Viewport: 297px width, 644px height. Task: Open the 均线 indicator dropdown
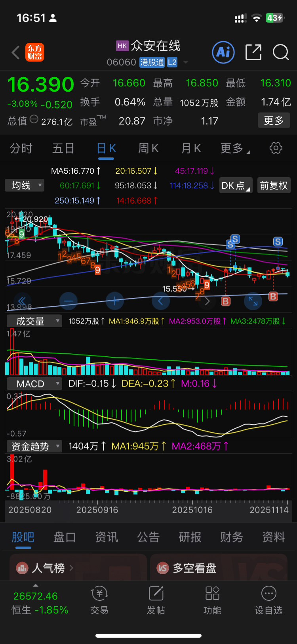point(25,185)
